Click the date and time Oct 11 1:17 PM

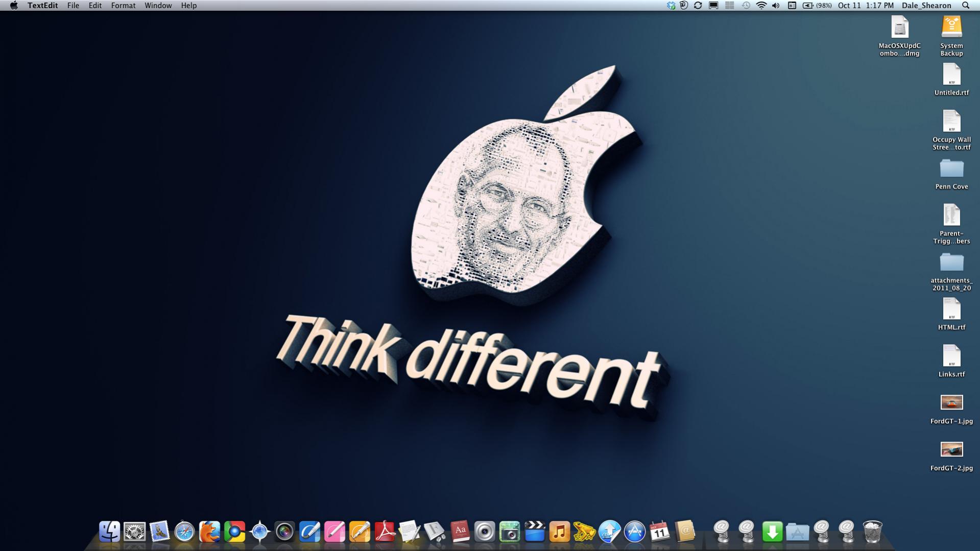tap(866, 5)
